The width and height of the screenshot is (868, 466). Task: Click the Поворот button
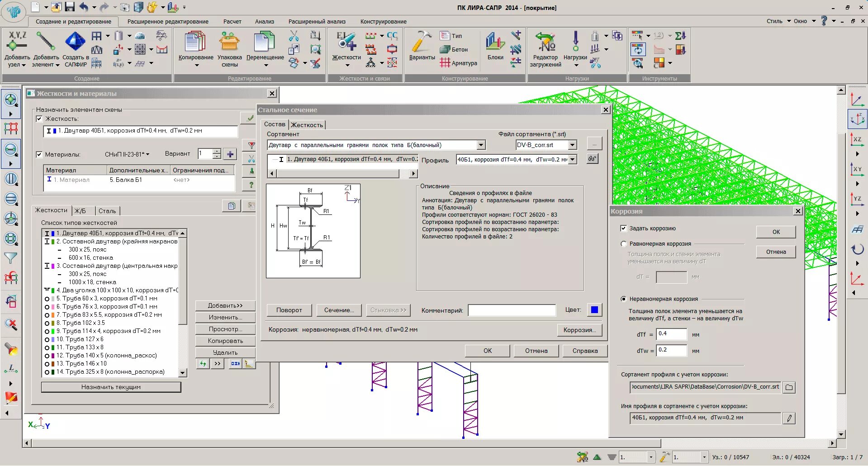pos(289,310)
